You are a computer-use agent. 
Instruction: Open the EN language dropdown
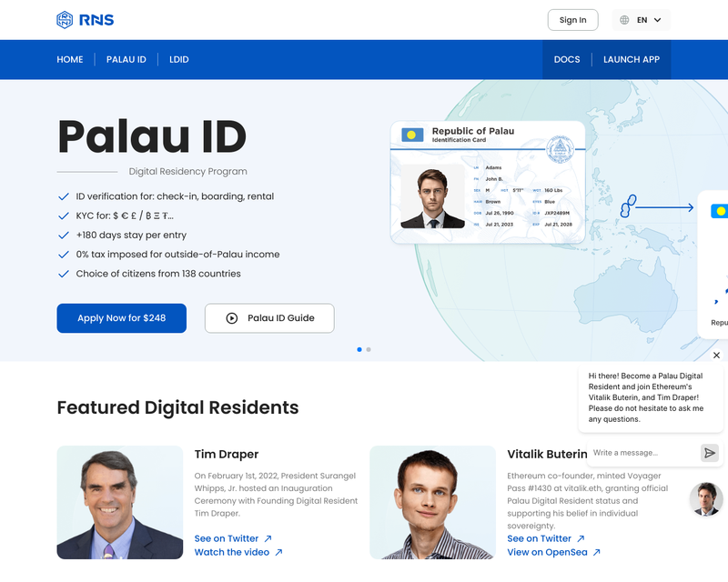click(642, 20)
